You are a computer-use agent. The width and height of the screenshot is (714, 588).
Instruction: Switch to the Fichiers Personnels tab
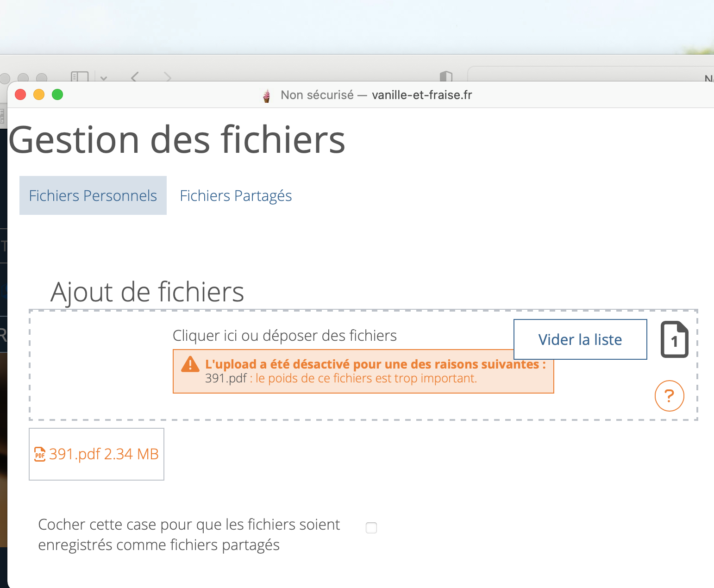[x=93, y=195]
